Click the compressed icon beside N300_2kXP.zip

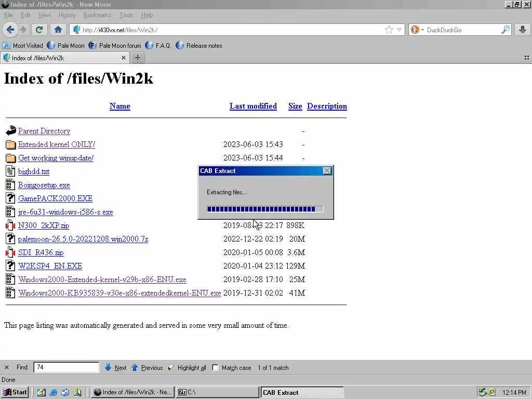[x=10, y=225]
